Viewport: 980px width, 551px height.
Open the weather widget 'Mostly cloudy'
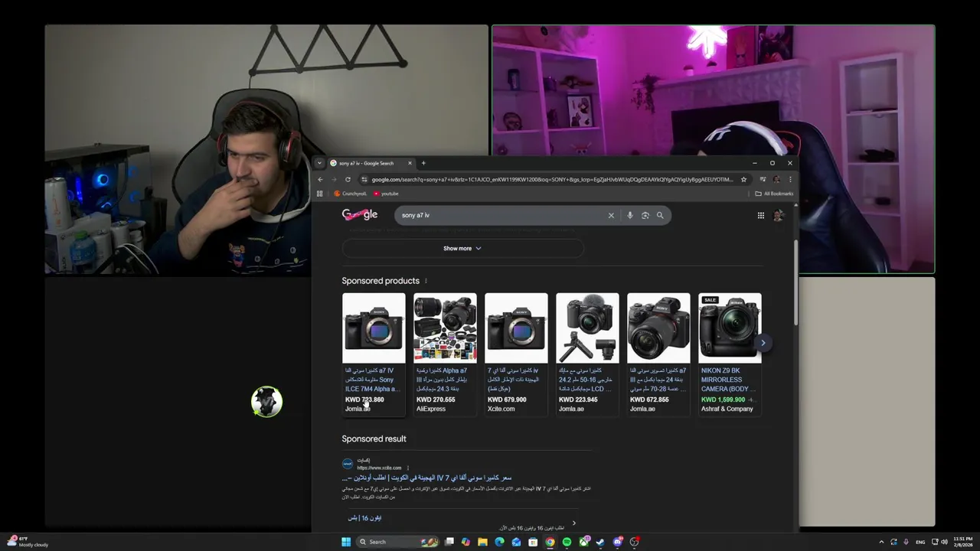point(28,542)
